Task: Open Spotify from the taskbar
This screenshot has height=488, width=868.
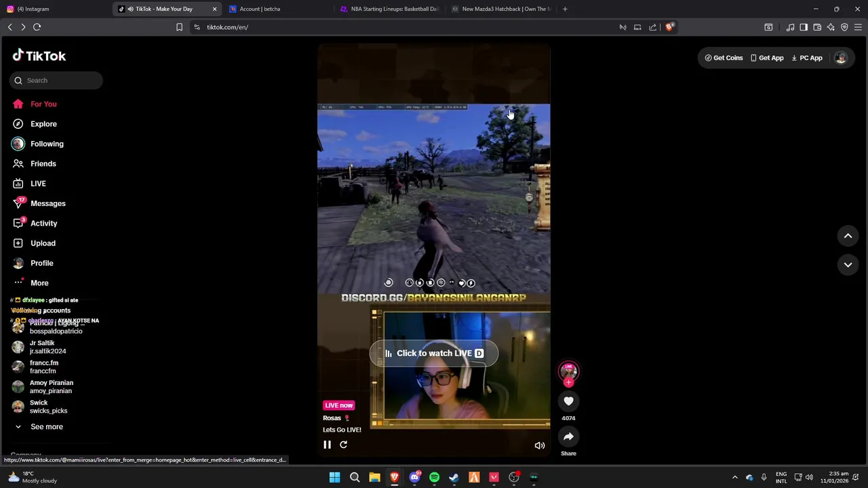Action: click(x=434, y=477)
